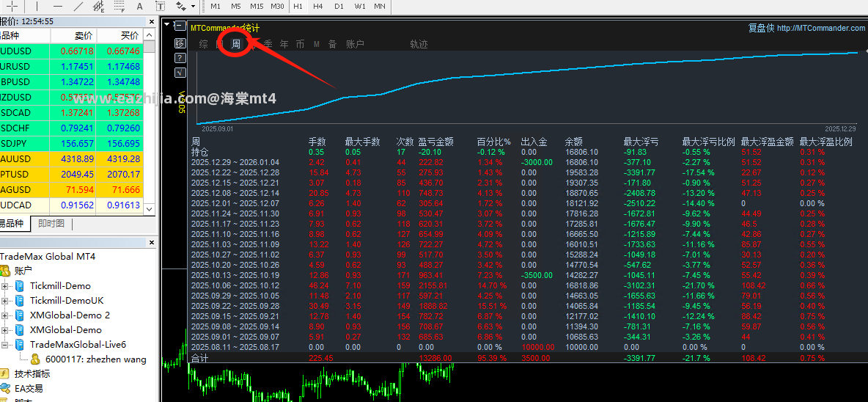868x402 pixels.
Task: Open the 轨迹 trajectory tab
Action: click(419, 44)
